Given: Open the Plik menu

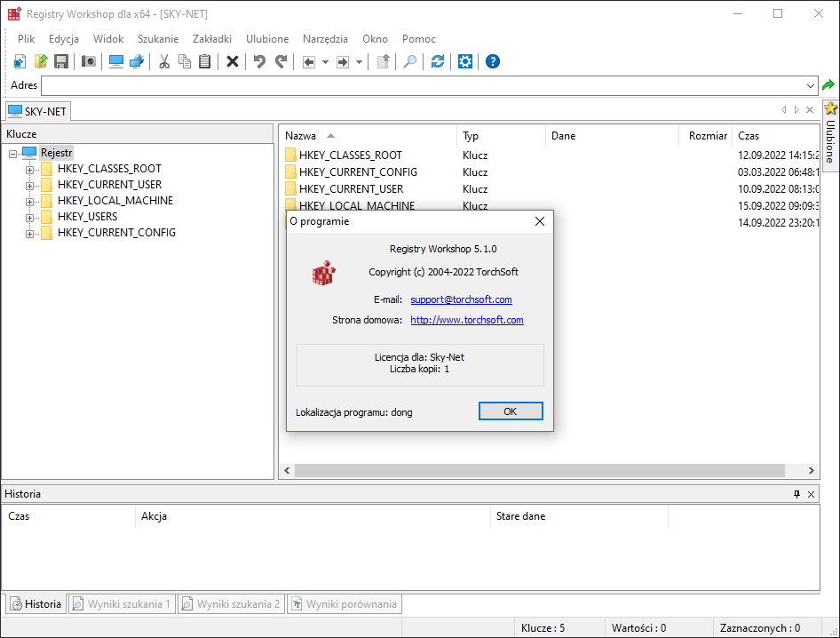Looking at the screenshot, I should click(x=27, y=39).
